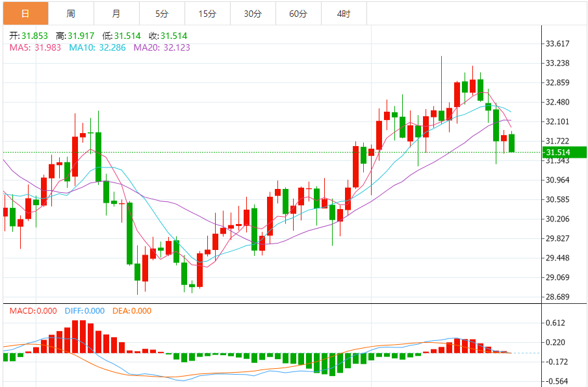Open the 月 monthly chart tab
The height and width of the screenshot is (387, 588).
pos(116,14)
